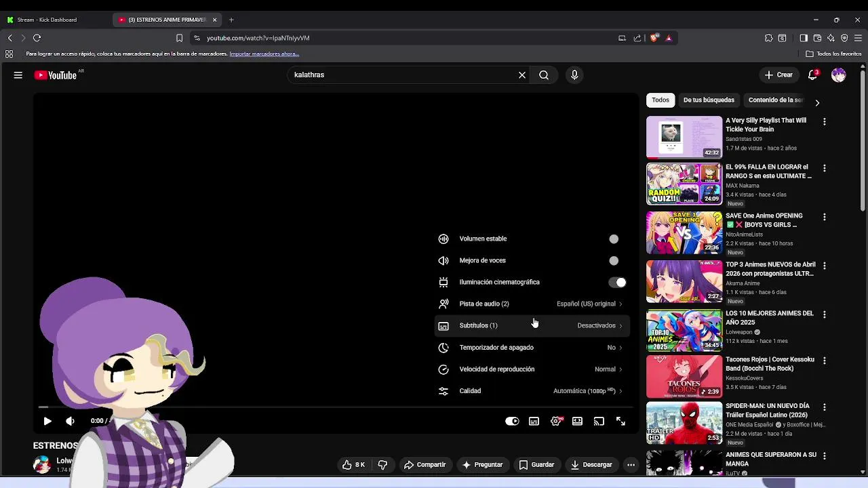Open the account avatar menu
868x488 pixels.
(839, 75)
